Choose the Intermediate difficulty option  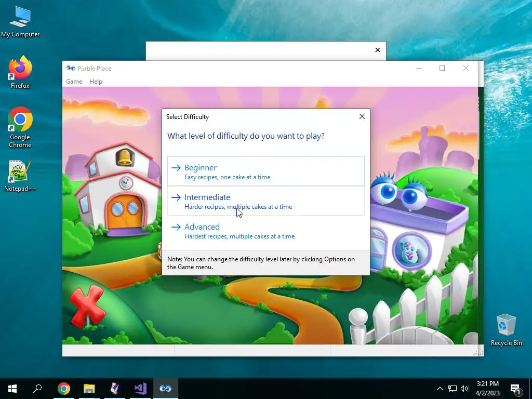point(265,201)
